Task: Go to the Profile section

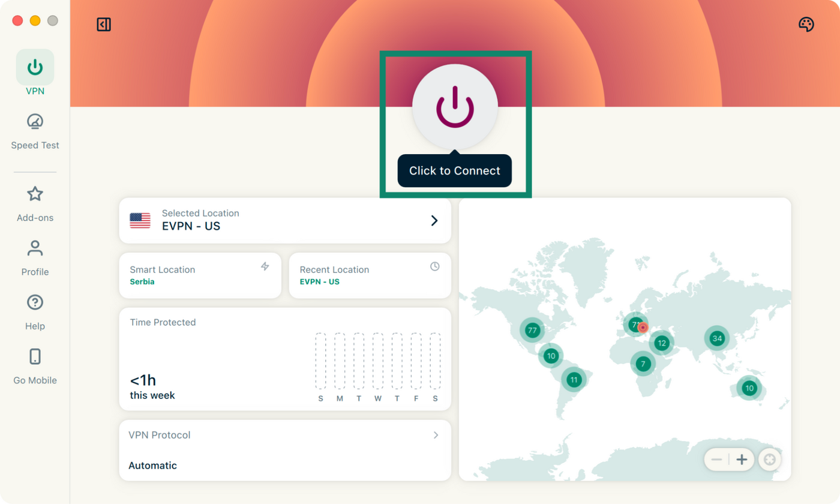Action: pyautogui.click(x=35, y=258)
